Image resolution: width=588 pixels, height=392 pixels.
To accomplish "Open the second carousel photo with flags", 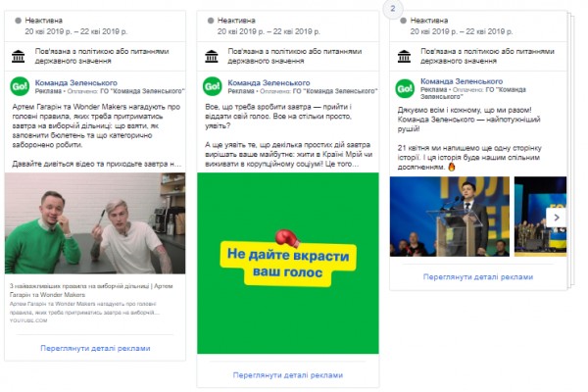I will click(540, 217).
